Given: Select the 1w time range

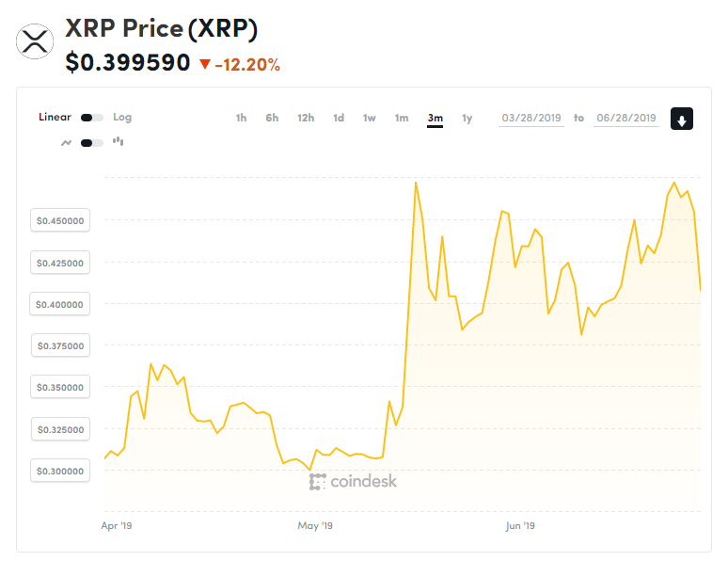Looking at the screenshot, I should click(370, 118).
